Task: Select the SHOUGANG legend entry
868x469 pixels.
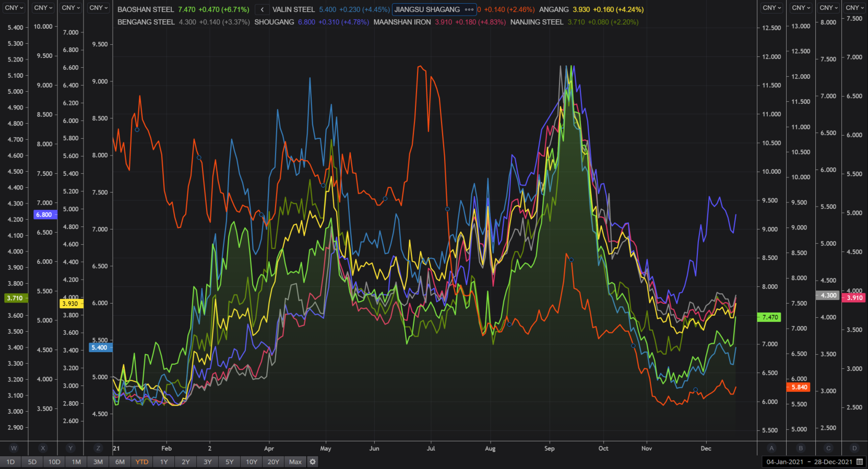Action: point(274,22)
